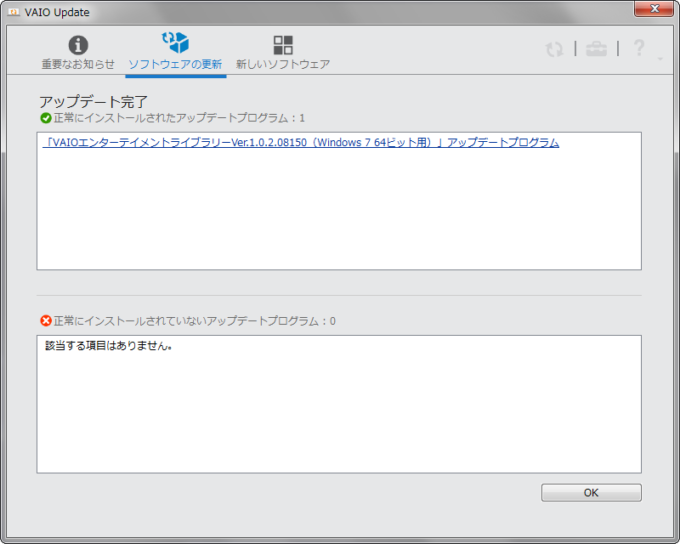Open the VAIOエンターテイメントライブラリー update program link
Screen dimensions: 680x544
(x=302, y=143)
